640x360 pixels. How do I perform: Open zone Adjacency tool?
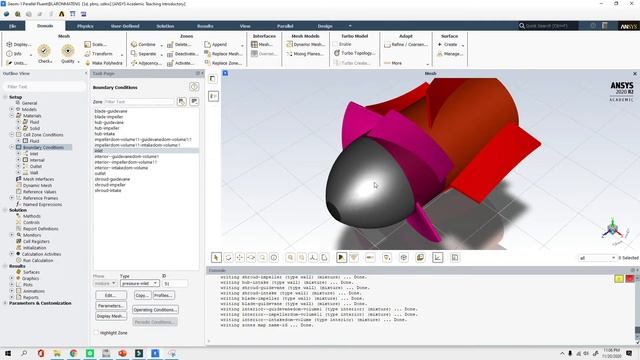coord(146,63)
